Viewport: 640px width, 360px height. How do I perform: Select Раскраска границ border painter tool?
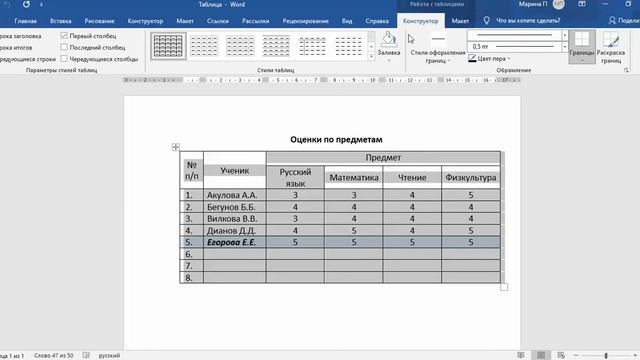pos(611,47)
